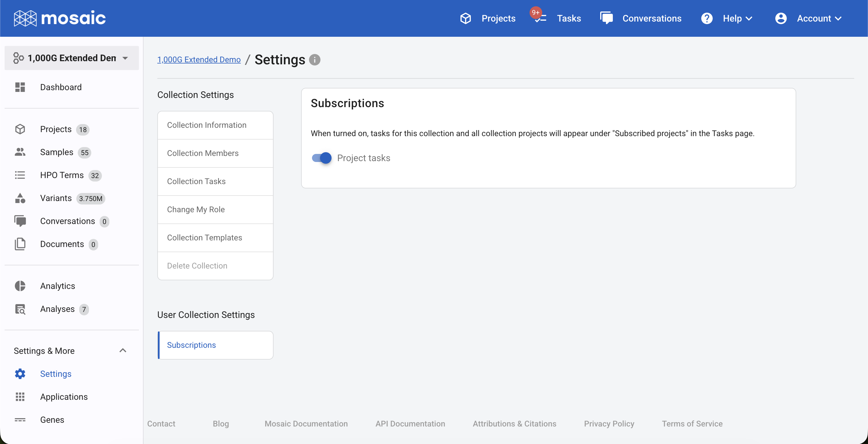
Task: Select the Variants icon in the sidebar
Action: pos(20,198)
